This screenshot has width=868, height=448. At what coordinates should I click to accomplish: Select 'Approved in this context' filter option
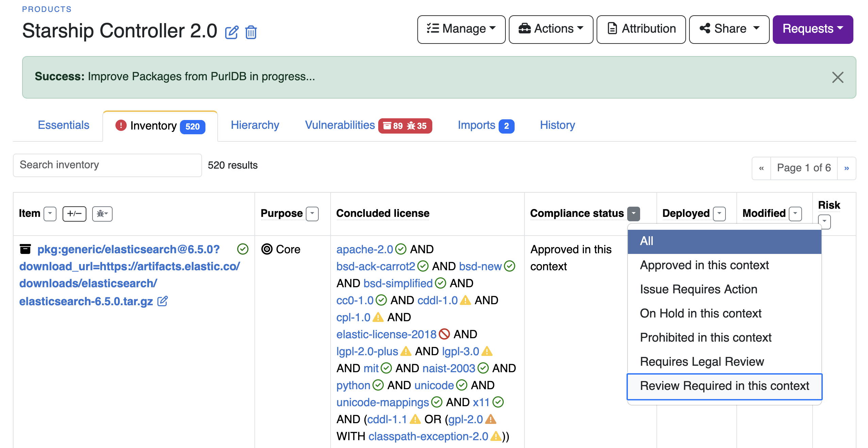point(724,265)
